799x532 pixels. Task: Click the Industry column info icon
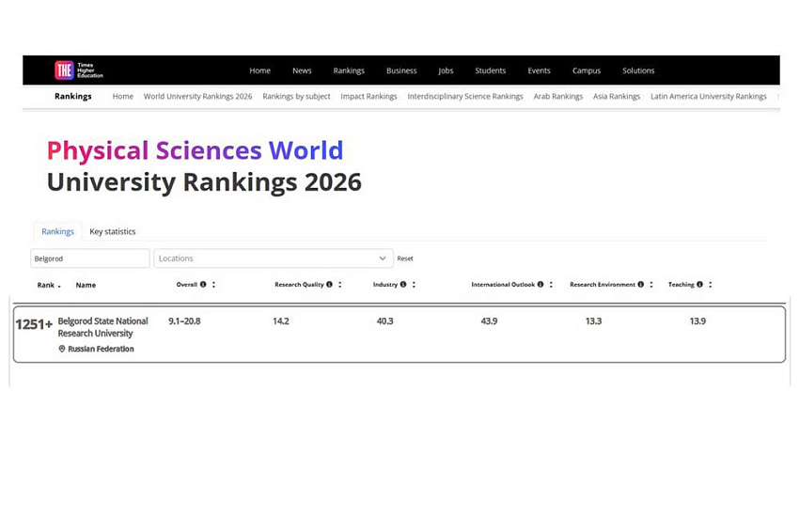(x=403, y=285)
